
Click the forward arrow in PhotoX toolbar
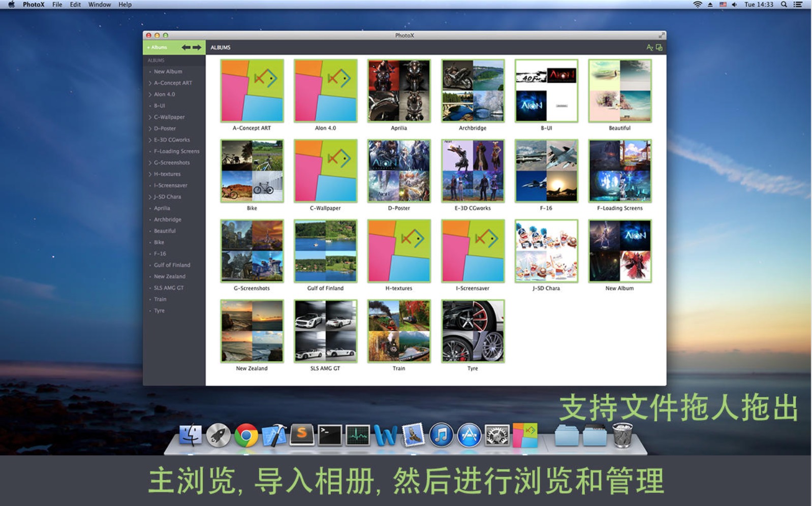pos(197,47)
